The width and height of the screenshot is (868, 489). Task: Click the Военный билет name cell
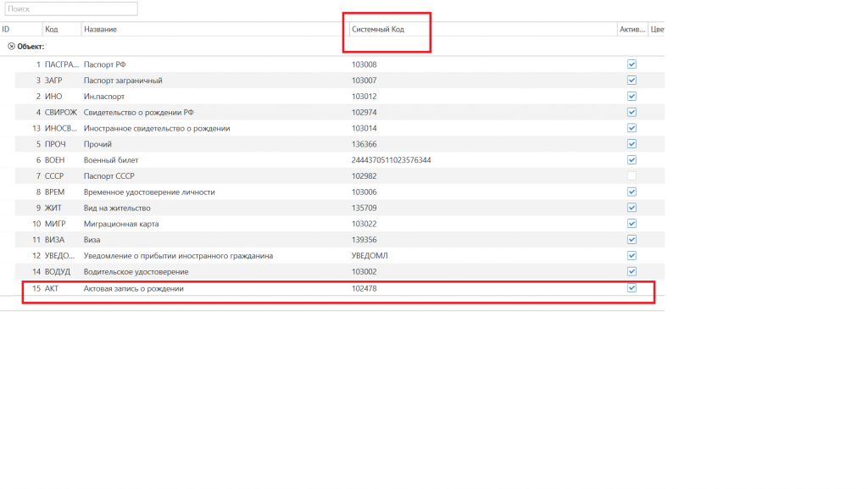111,160
